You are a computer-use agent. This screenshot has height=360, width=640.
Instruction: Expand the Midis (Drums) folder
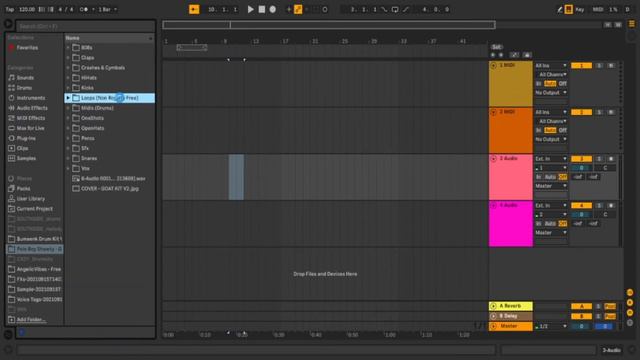click(x=68, y=108)
